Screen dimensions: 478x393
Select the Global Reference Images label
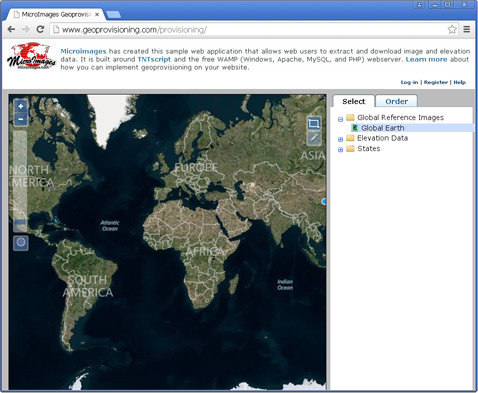(x=400, y=117)
